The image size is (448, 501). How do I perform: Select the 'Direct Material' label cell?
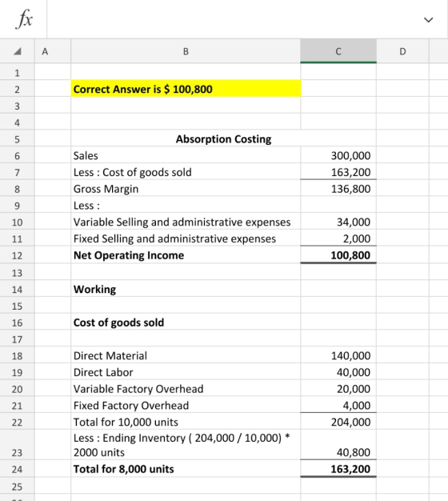pos(186,355)
